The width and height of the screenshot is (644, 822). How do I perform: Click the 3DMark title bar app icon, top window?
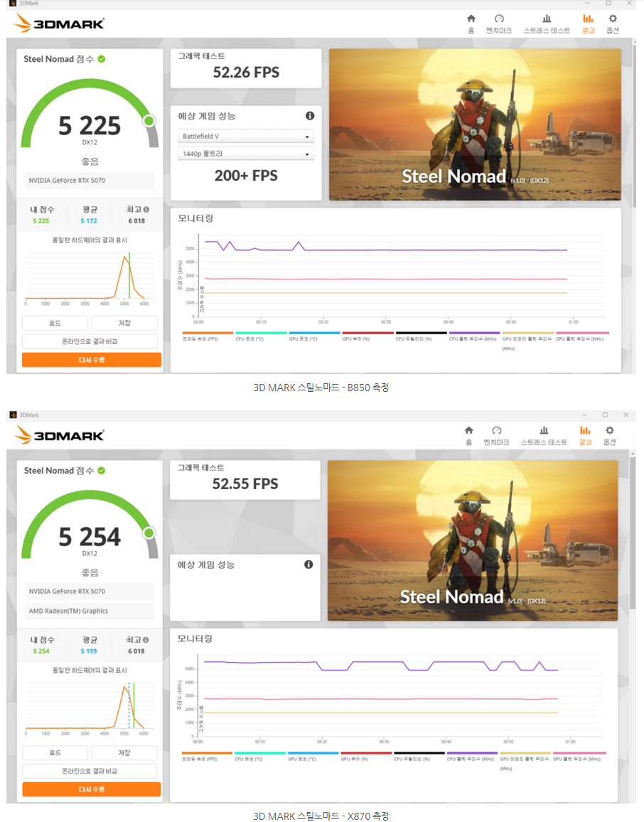click(13, 3)
